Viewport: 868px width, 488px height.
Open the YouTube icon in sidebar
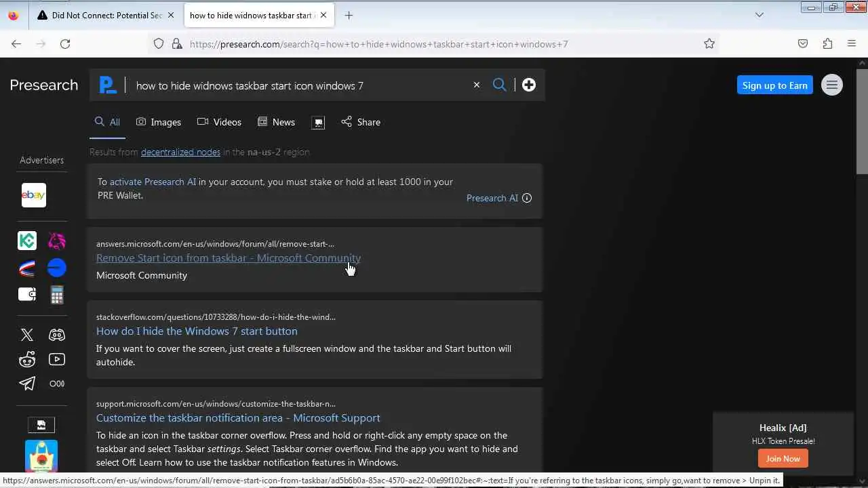point(57,359)
